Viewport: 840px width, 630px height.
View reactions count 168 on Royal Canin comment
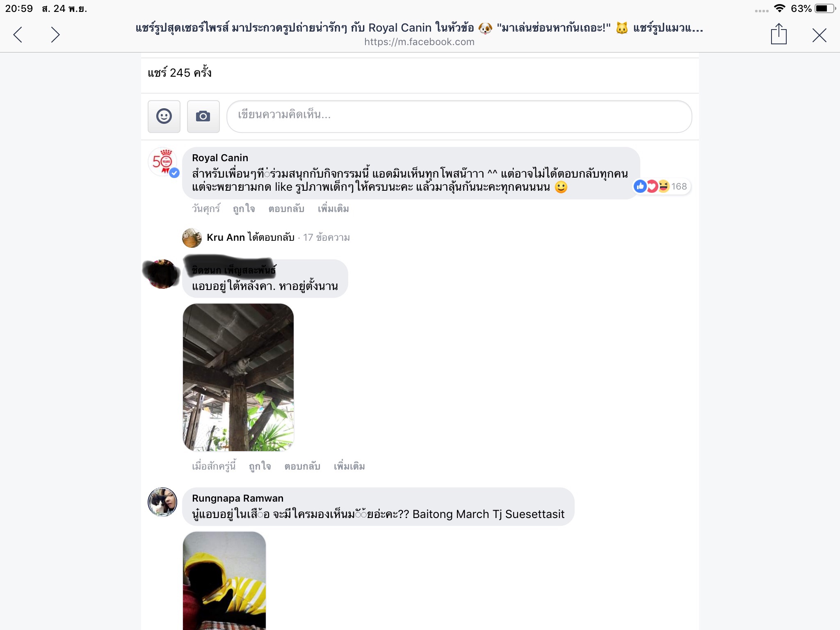(x=662, y=187)
